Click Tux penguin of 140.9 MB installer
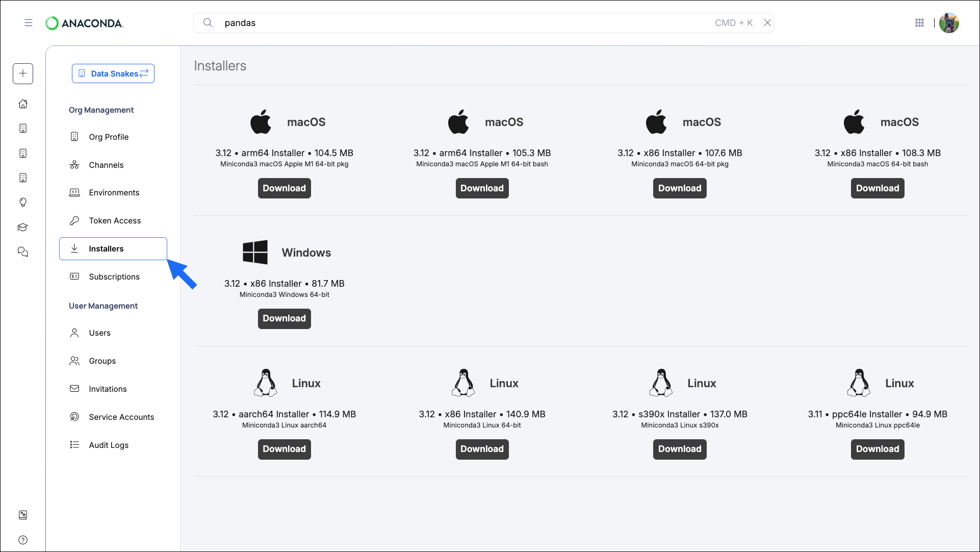 point(463,383)
